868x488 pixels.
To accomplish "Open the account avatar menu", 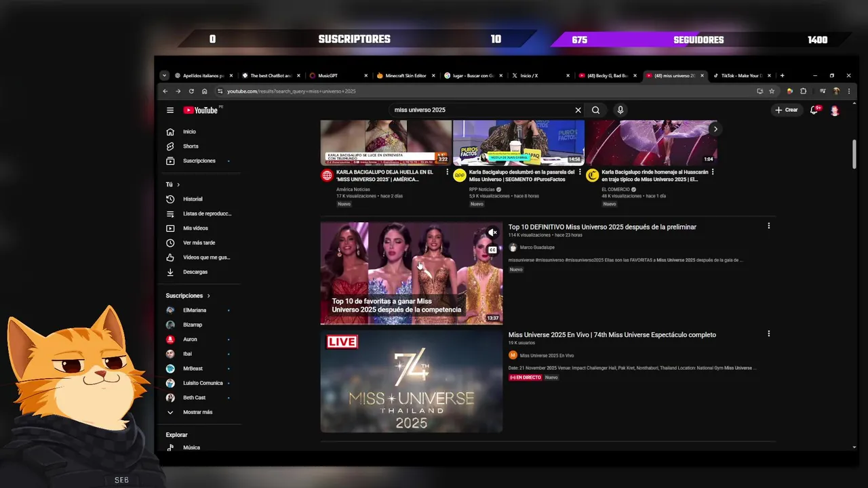I will [x=835, y=110].
